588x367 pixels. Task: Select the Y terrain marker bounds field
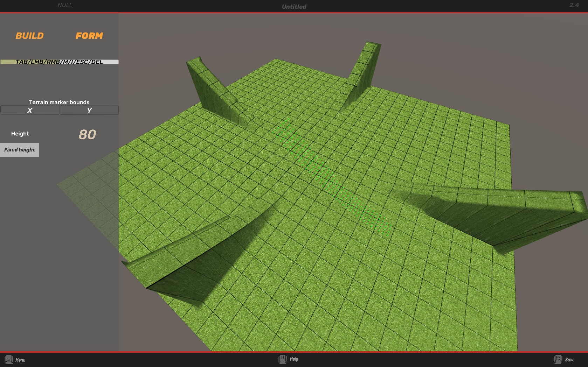tap(89, 110)
